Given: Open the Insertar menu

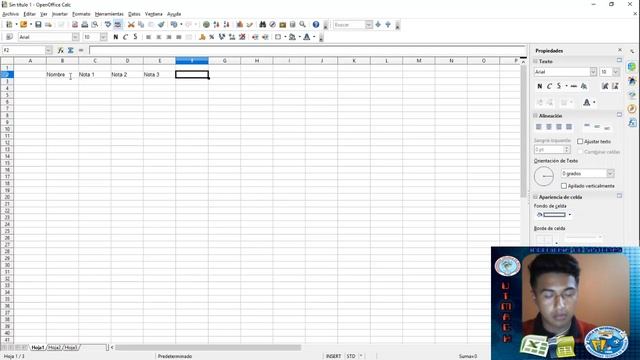Looking at the screenshot, I should tap(60, 14).
